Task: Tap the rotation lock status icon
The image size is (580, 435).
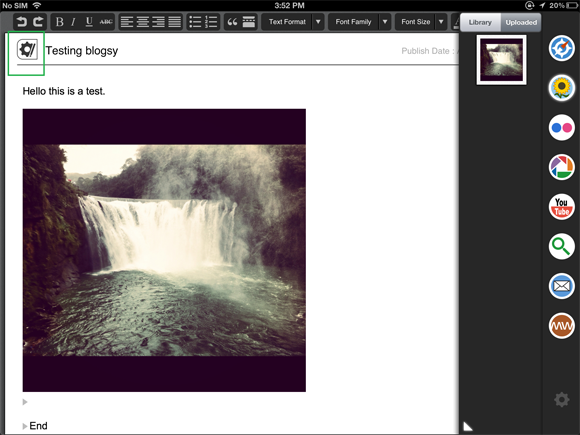Action: (530, 5)
